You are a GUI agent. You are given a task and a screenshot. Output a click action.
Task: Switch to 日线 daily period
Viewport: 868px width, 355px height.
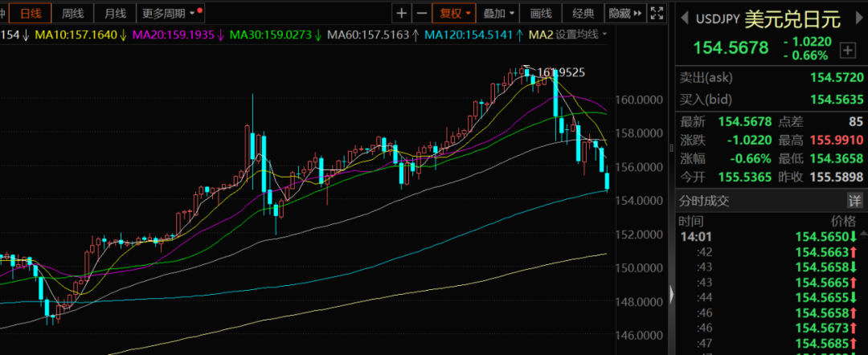[x=31, y=13]
